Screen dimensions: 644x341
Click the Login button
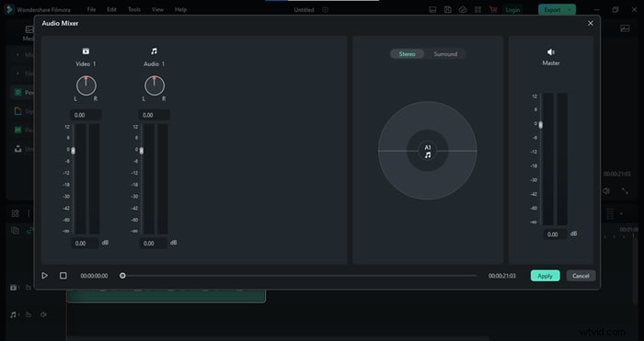coord(512,10)
